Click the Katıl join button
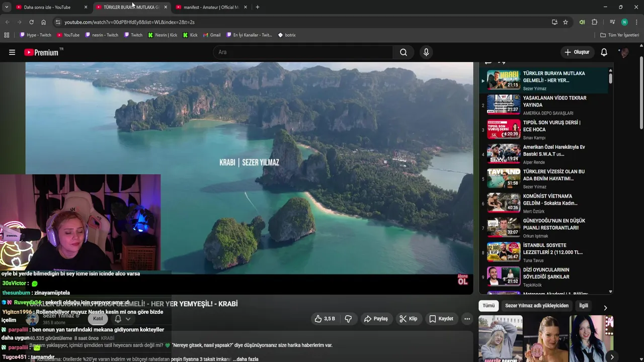Viewport: 644px width, 362px height. (98, 319)
